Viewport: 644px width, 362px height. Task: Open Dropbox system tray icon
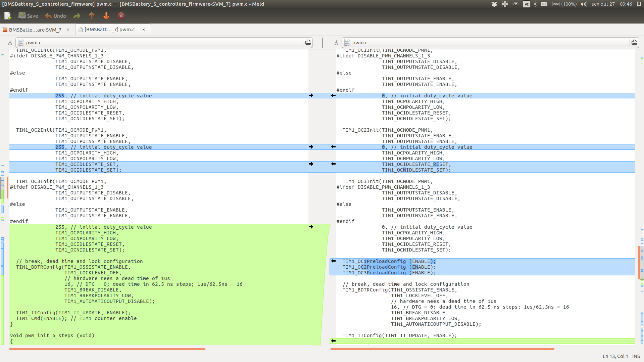[x=494, y=4]
